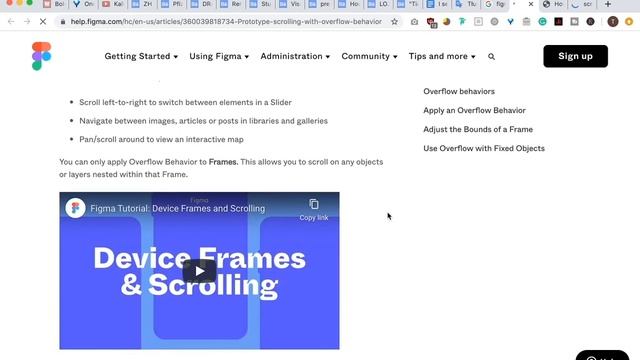
Task: Play the Device Frames & Scrolling video
Action: (x=199, y=271)
